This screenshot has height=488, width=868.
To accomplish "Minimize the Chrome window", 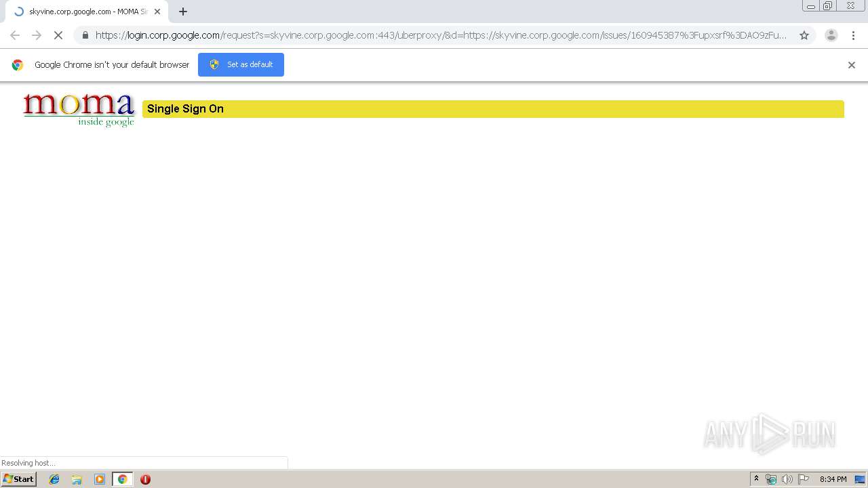I will click(x=810, y=6).
